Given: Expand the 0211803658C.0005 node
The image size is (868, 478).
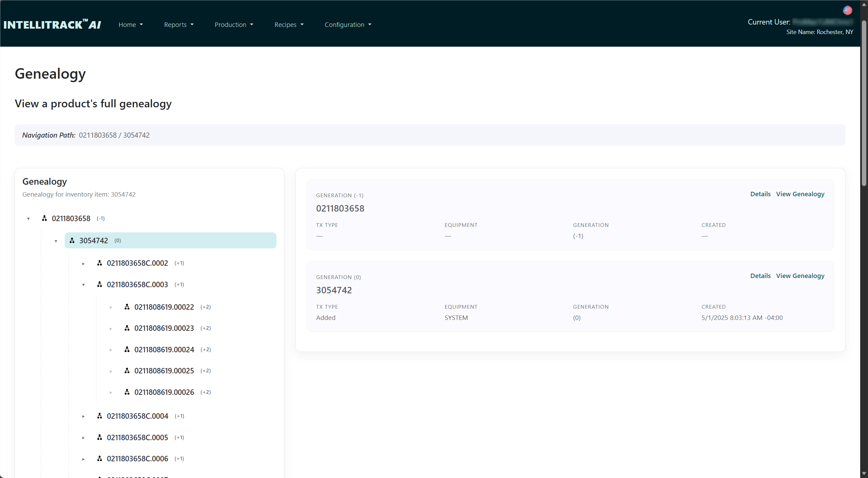Looking at the screenshot, I should click(83, 438).
